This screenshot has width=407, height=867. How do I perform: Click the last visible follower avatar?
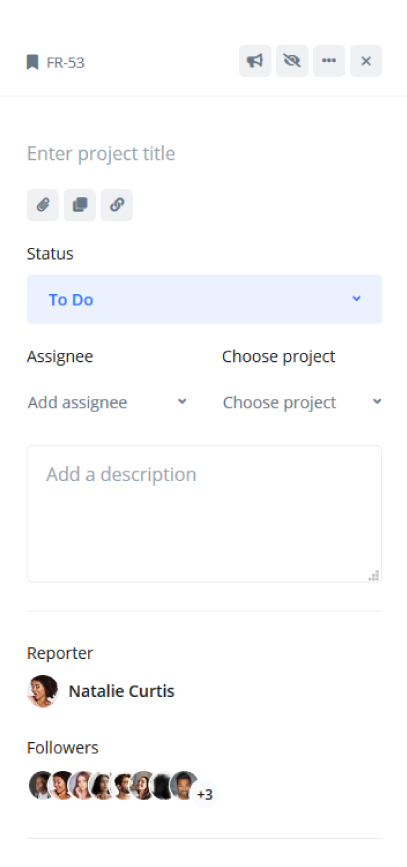[185, 785]
